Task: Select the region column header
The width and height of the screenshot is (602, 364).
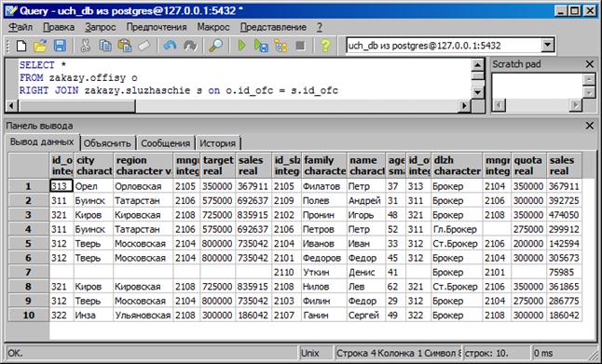Action: tap(144, 166)
